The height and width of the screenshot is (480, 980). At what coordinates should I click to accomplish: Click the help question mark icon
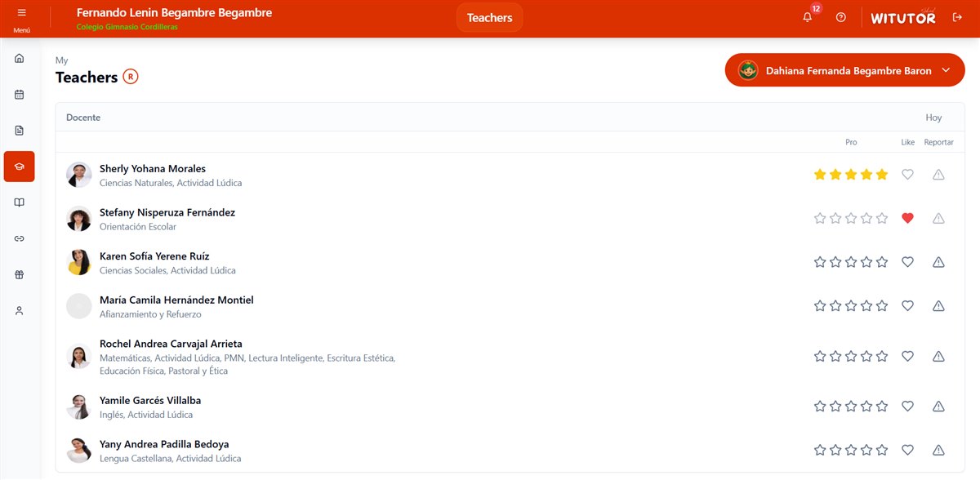pos(841,17)
